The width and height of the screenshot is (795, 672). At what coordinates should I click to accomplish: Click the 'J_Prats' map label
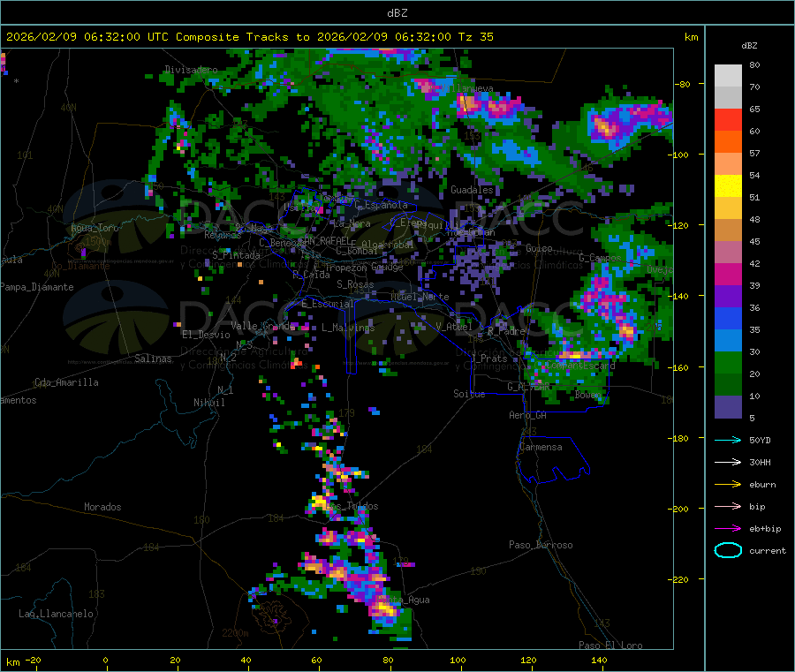[488, 359]
